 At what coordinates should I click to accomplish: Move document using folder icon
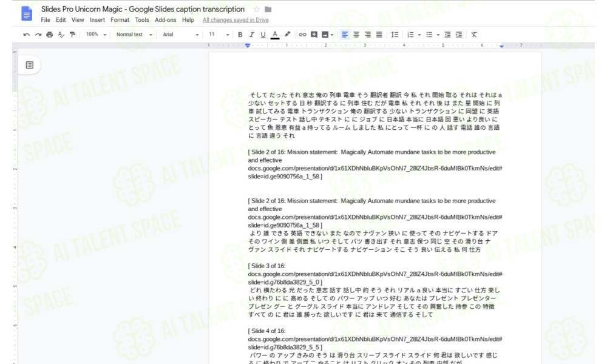[x=268, y=9]
